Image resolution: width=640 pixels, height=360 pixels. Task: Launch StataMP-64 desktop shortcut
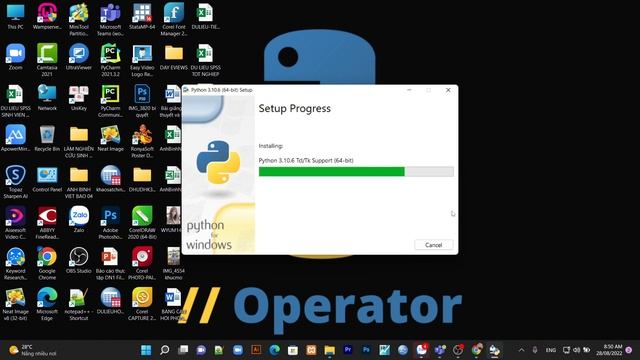tap(142, 16)
